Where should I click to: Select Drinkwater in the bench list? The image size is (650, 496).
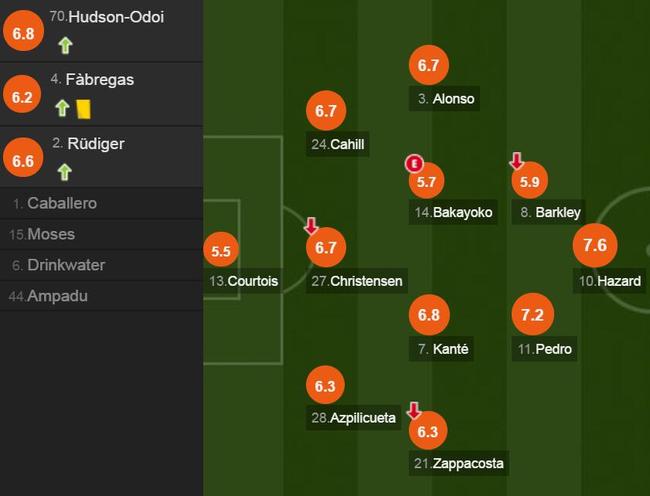pos(101,265)
